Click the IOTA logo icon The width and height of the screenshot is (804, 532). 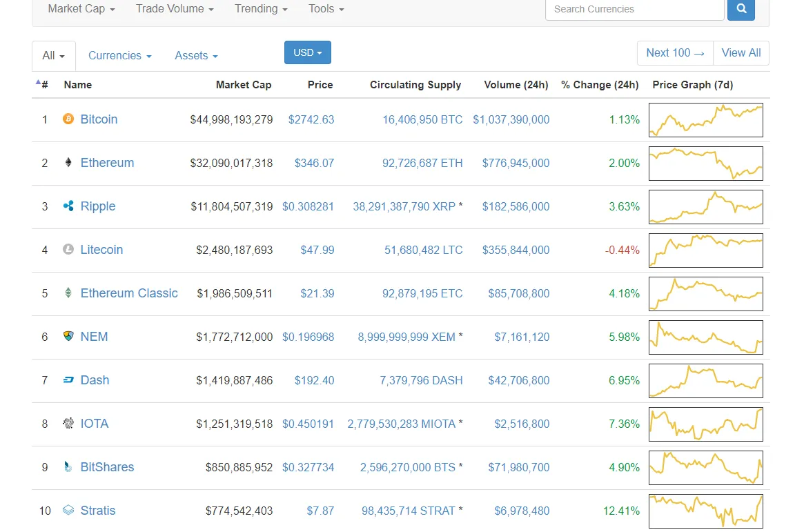coord(68,424)
